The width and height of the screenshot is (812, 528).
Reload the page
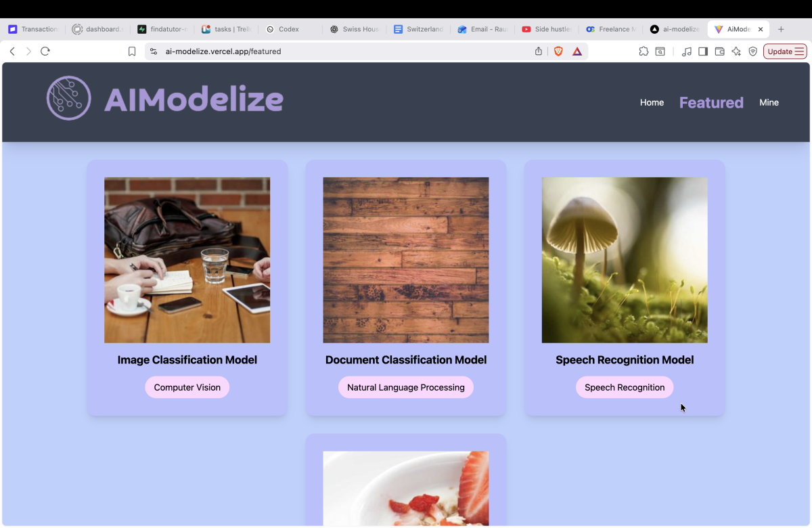(45, 51)
